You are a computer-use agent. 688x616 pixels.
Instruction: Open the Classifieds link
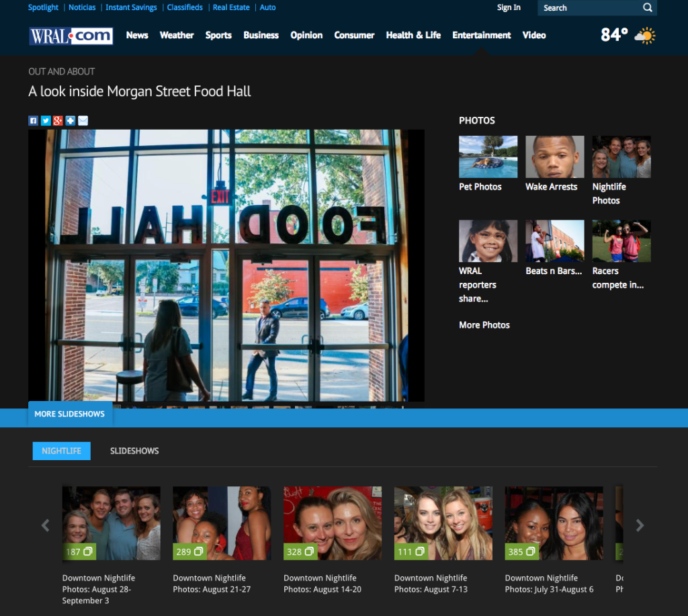pos(185,7)
